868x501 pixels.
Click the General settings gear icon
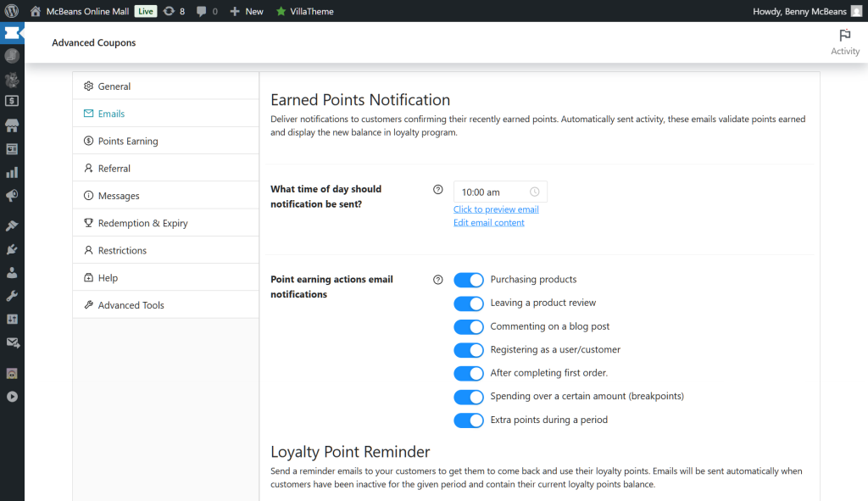pyautogui.click(x=88, y=86)
